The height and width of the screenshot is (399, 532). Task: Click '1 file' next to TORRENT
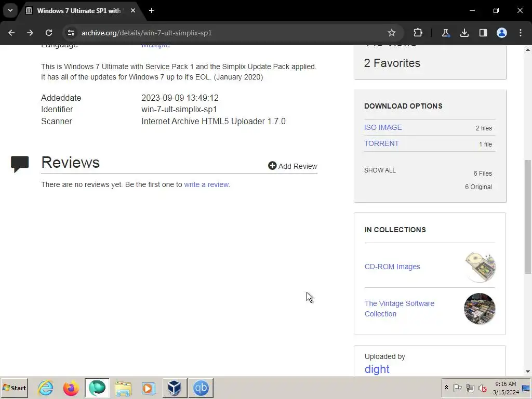click(485, 144)
